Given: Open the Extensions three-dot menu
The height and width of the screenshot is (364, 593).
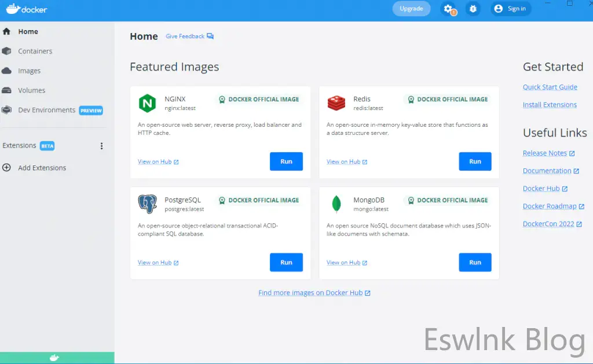Looking at the screenshot, I should [x=102, y=146].
